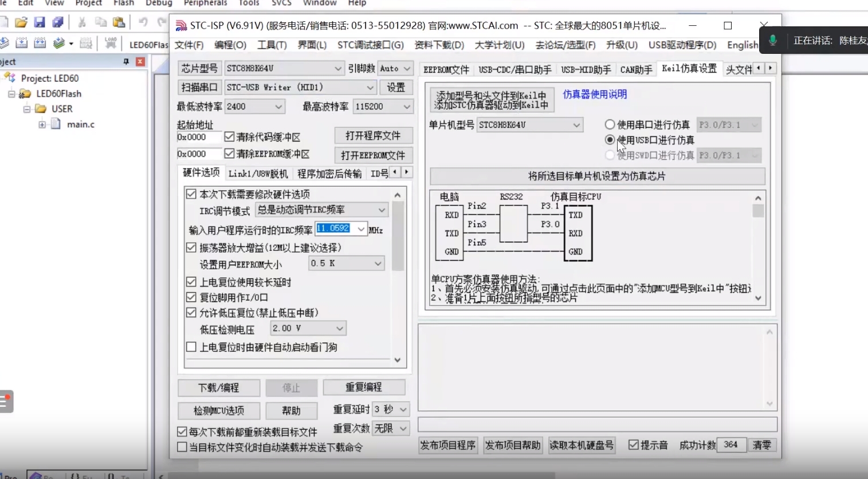868x479 pixels.
Task: Switch to the EEPROM文件 tab
Action: (446, 69)
